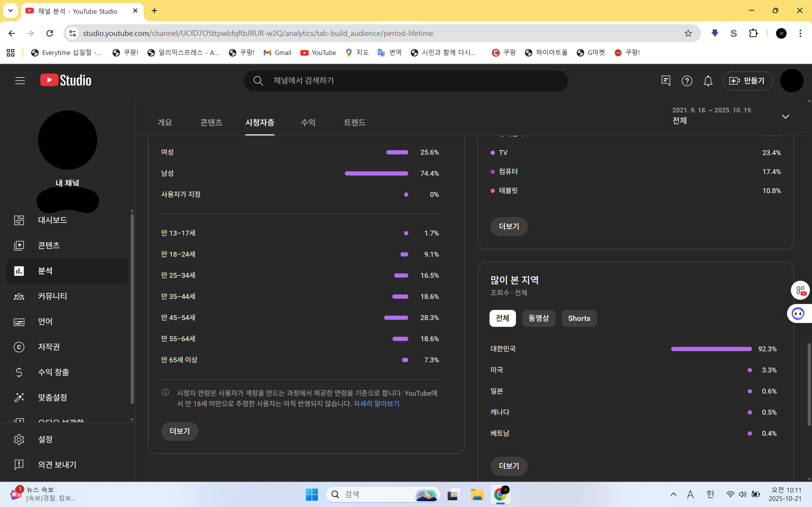Click the hamburger menu next to Studio logo
The image size is (812, 507).
[20, 80]
